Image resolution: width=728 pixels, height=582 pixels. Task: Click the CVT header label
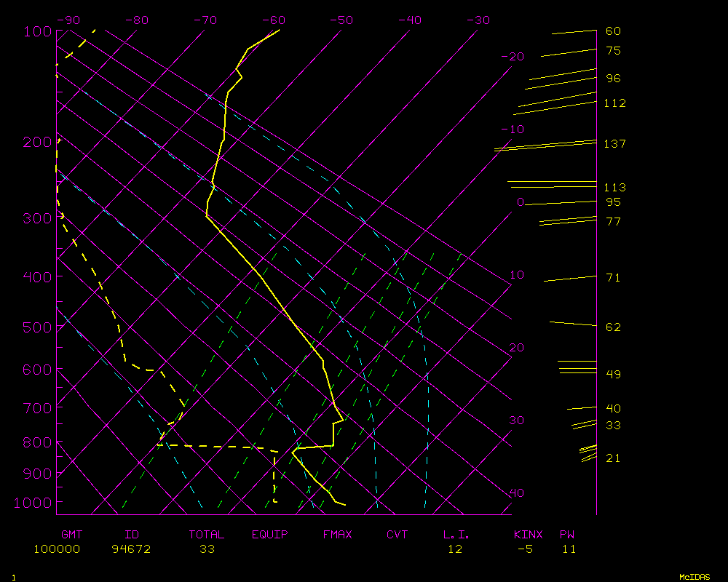[397, 535]
